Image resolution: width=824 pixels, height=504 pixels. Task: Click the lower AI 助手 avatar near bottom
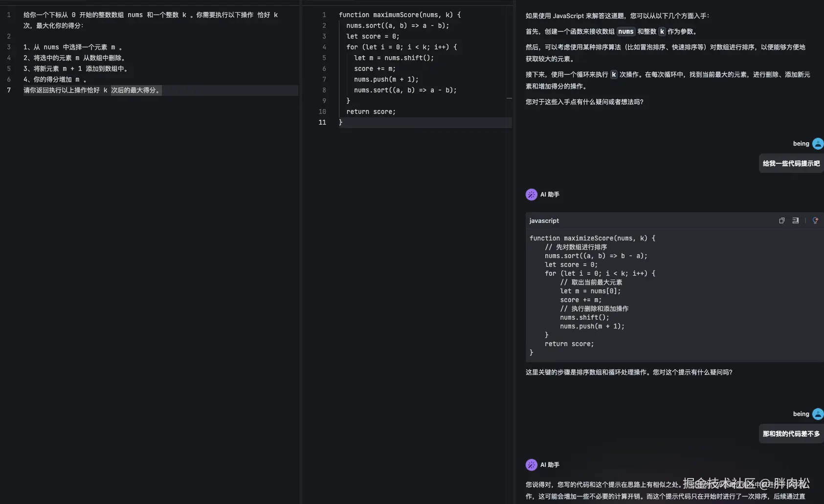532,464
